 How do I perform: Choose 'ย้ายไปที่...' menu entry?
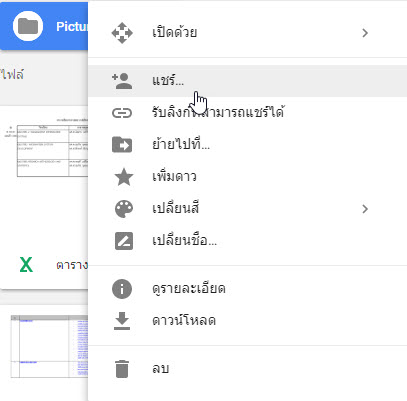(247, 145)
